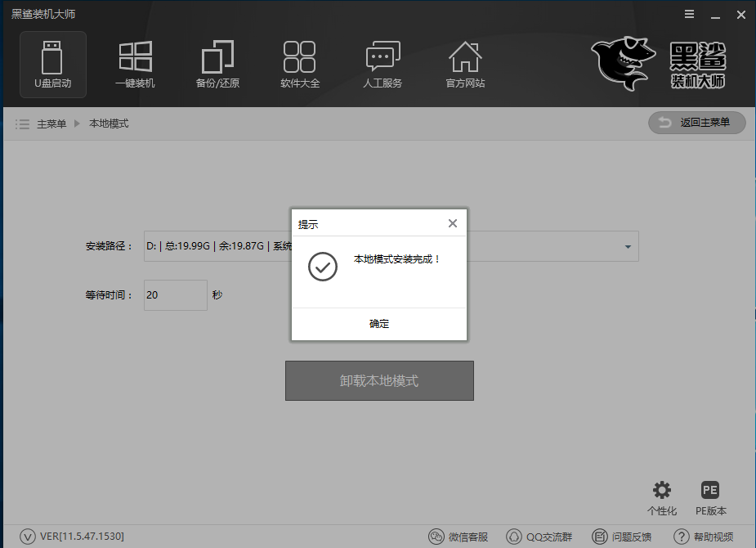This screenshot has height=548, width=756.
Task: Launch 人工服务 customer support
Action: (x=382, y=64)
